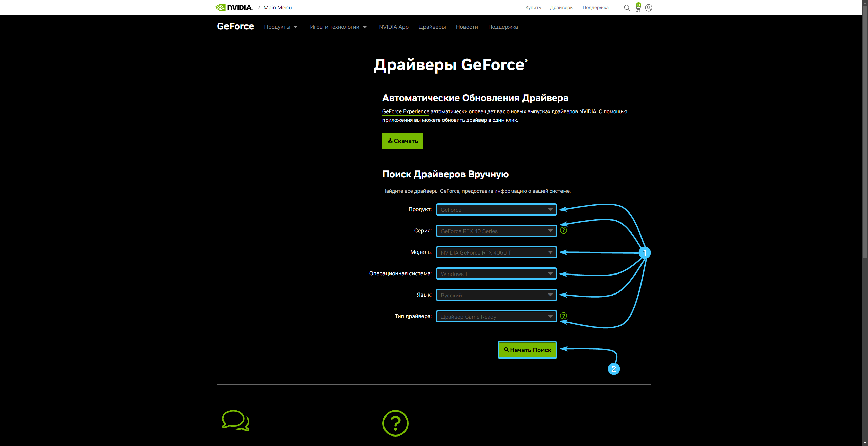
Task: Click the Начать Поиск button
Action: 527,350
